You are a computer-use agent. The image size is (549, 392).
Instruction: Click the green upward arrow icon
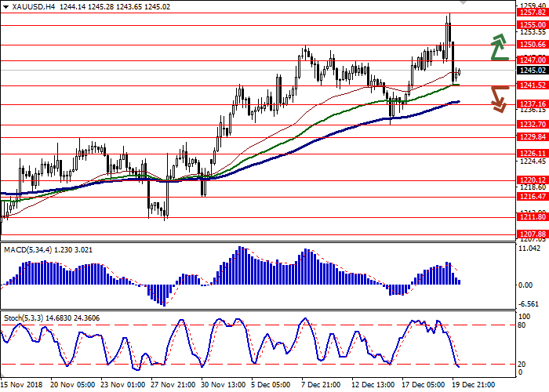[x=497, y=47]
